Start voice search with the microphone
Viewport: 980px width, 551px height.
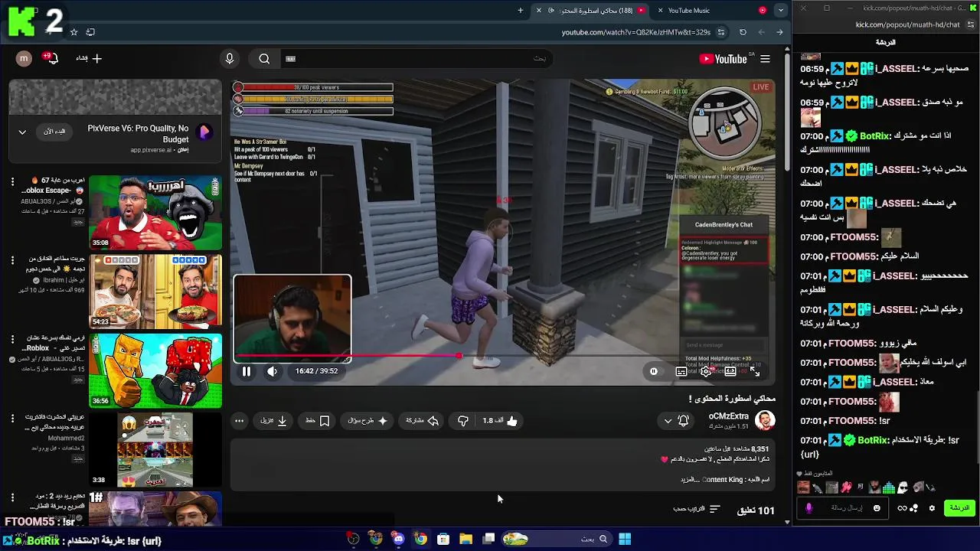click(230, 59)
